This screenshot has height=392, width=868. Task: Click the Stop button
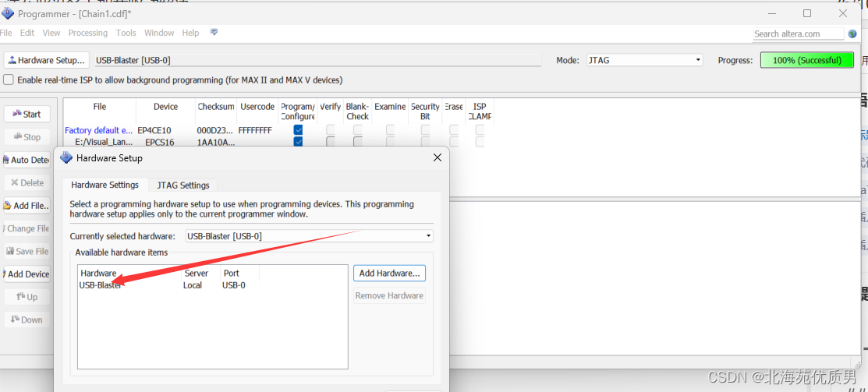click(x=27, y=136)
